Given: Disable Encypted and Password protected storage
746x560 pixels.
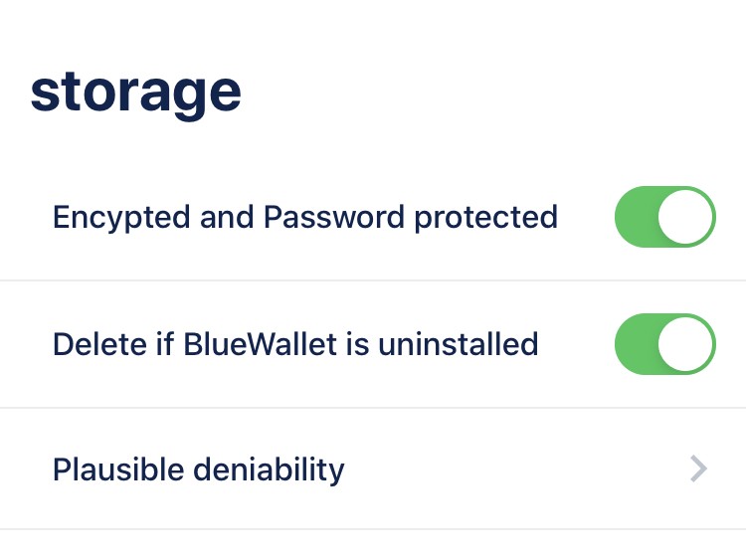Looking at the screenshot, I should (x=665, y=216).
